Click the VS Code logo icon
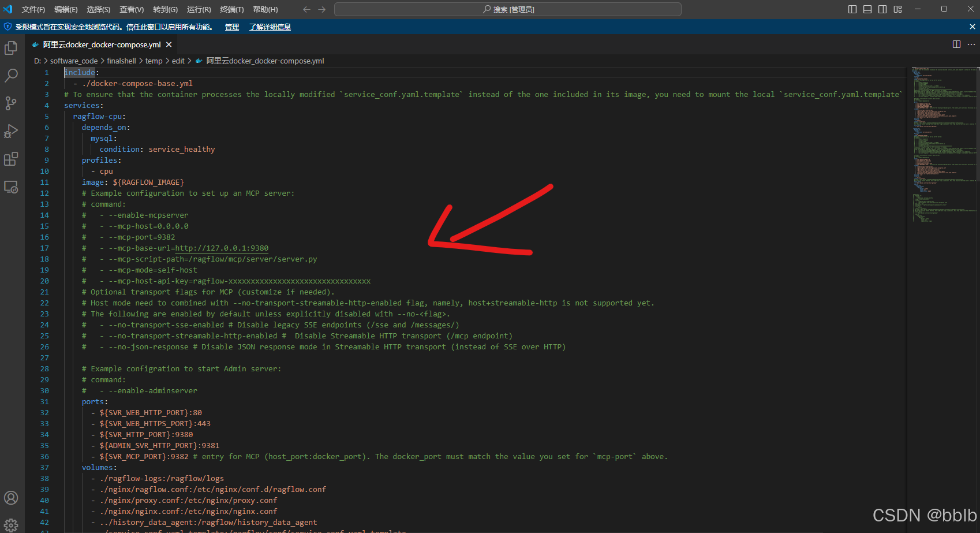Image resolution: width=980 pixels, height=533 pixels. (8, 9)
